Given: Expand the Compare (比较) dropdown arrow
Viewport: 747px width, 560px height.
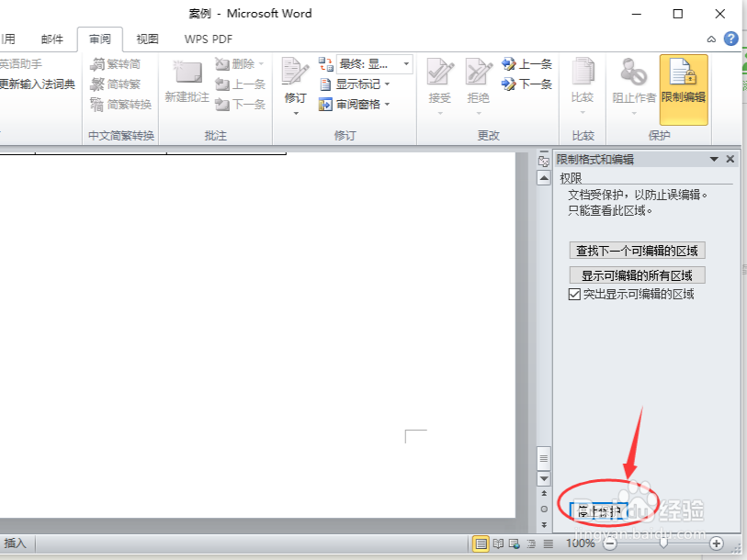Looking at the screenshot, I should tap(583, 113).
